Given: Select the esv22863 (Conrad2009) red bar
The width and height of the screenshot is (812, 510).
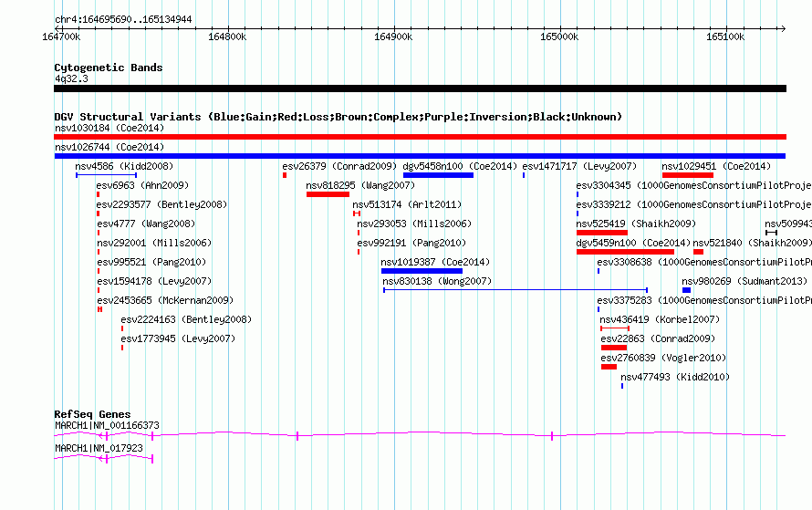Looking at the screenshot, I should coord(614,348).
